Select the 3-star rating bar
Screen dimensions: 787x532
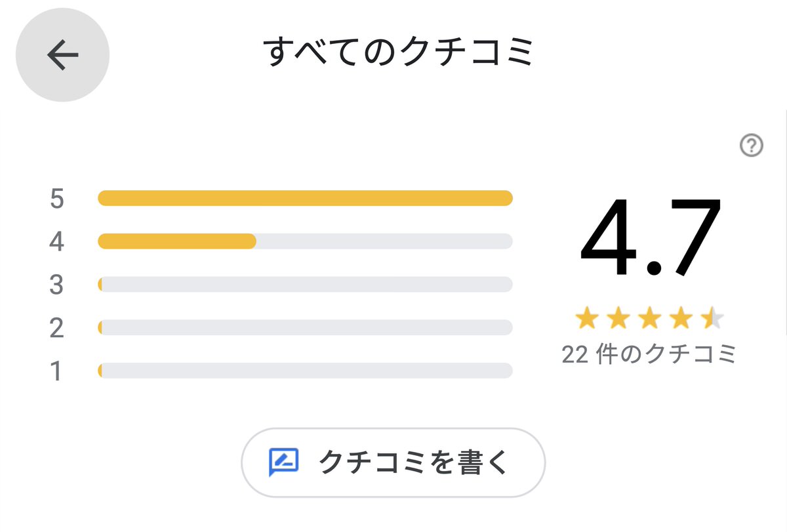click(x=305, y=285)
